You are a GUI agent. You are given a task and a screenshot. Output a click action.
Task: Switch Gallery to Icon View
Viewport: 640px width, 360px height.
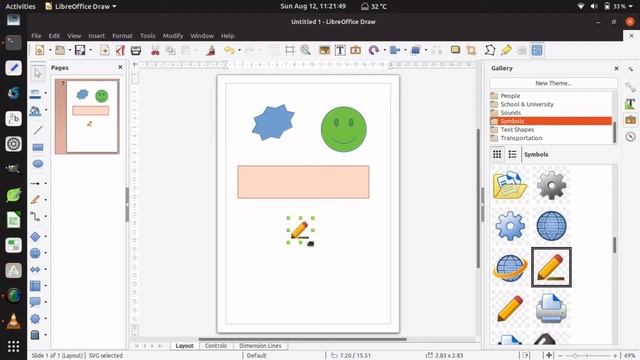click(497, 154)
